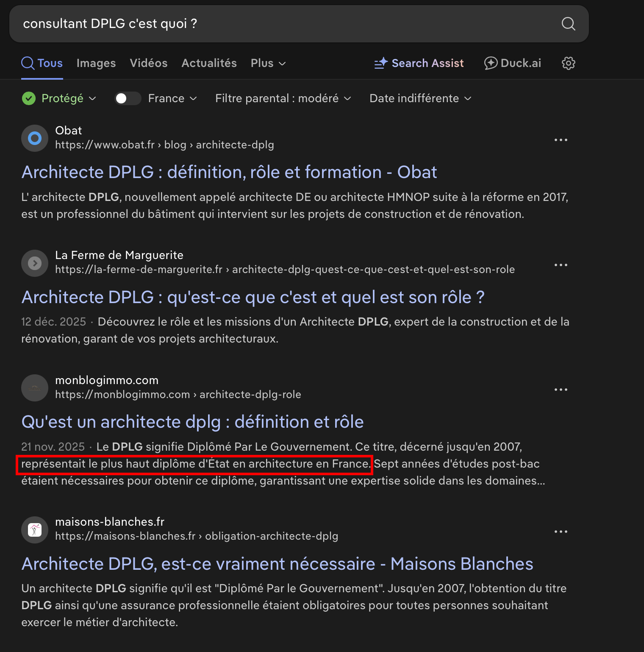This screenshot has width=644, height=652.
Task: Open Maisons Blanches result title link
Action: [x=277, y=564]
